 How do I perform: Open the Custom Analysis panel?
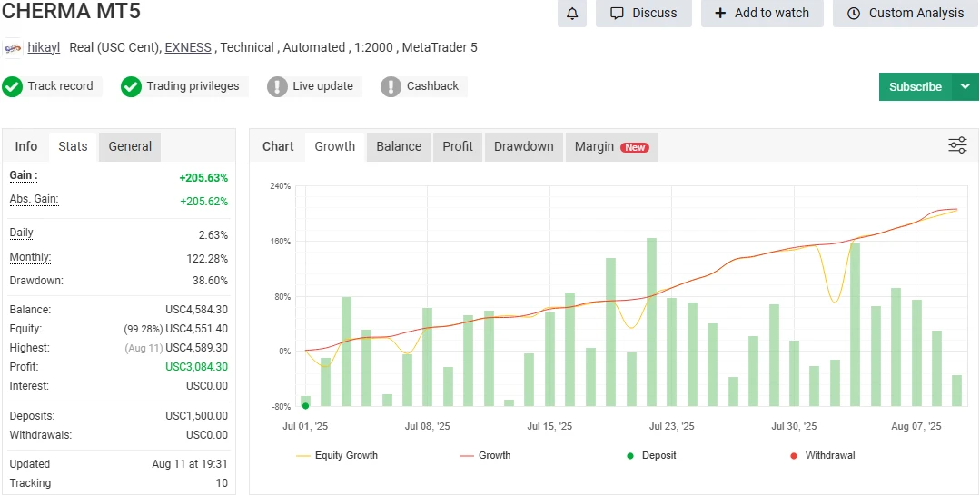(x=906, y=14)
